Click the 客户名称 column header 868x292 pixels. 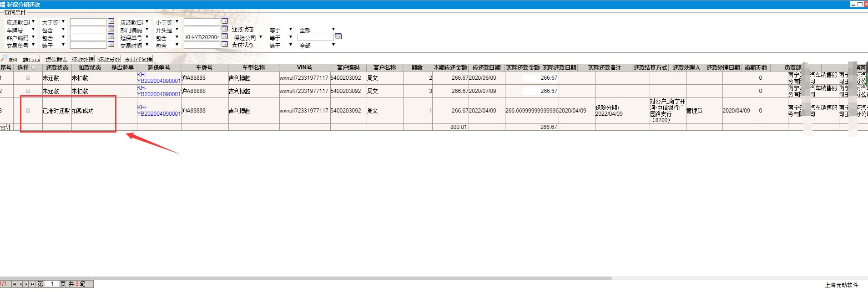tap(384, 67)
